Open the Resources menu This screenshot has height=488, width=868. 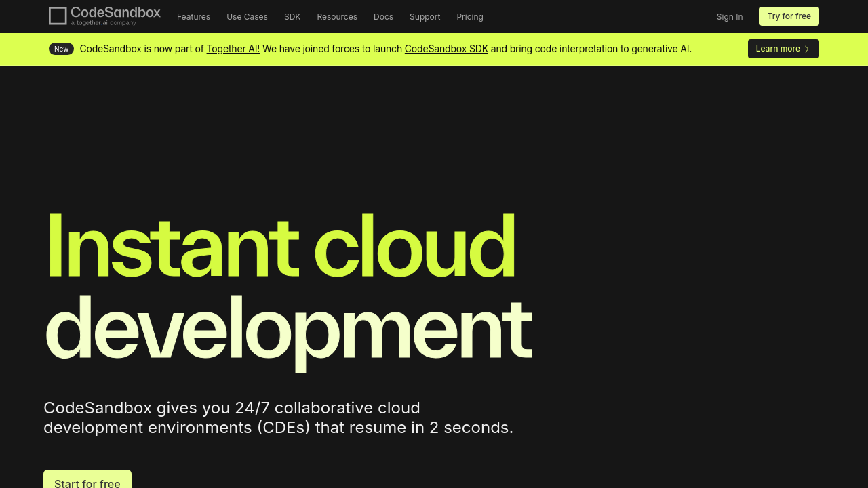[337, 17]
